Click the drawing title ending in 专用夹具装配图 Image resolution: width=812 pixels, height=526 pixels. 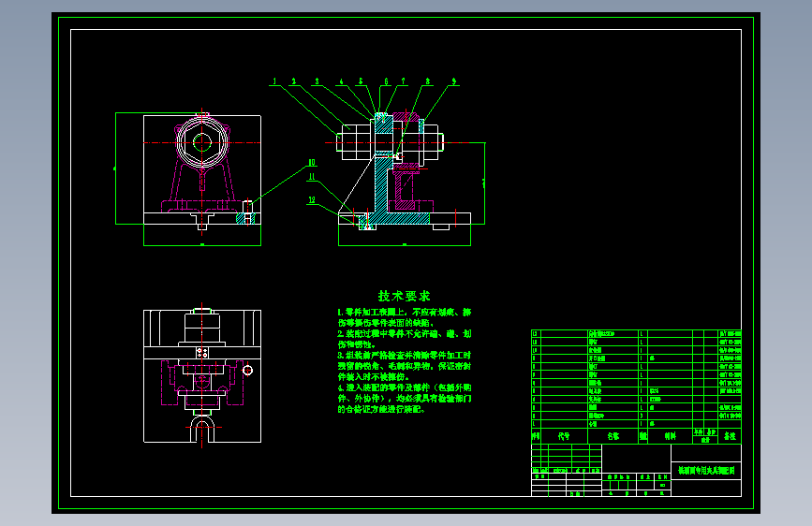pyautogui.click(x=706, y=470)
